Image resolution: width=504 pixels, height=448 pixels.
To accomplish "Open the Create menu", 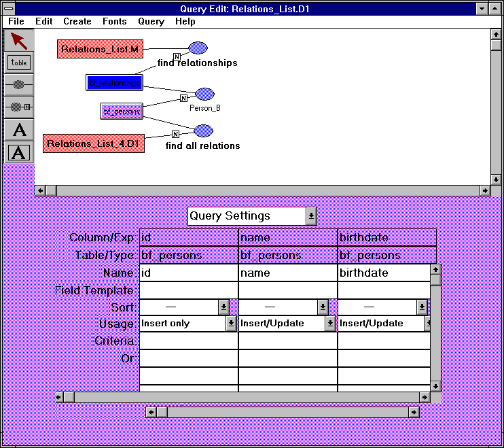I will coord(77,21).
